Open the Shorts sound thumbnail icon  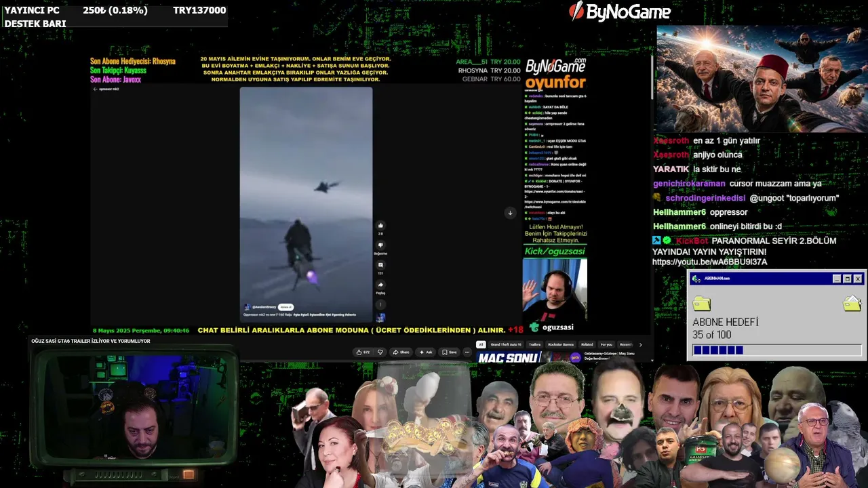click(x=380, y=317)
